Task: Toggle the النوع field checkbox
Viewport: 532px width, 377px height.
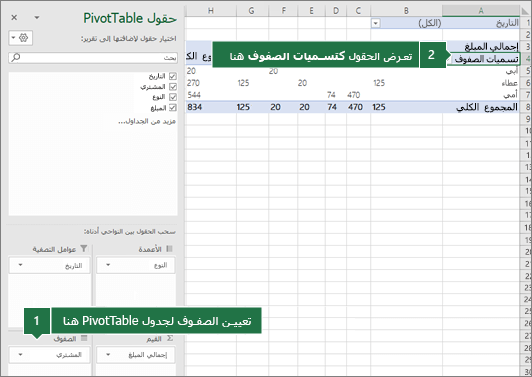Action: point(173,97)
